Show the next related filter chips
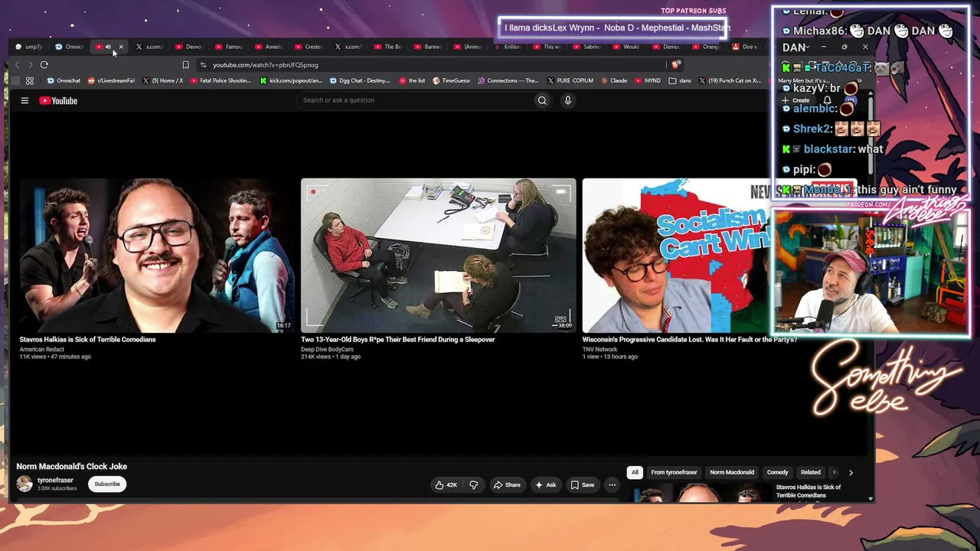Screen dimensions: 980x551 (x=850, y=473)
